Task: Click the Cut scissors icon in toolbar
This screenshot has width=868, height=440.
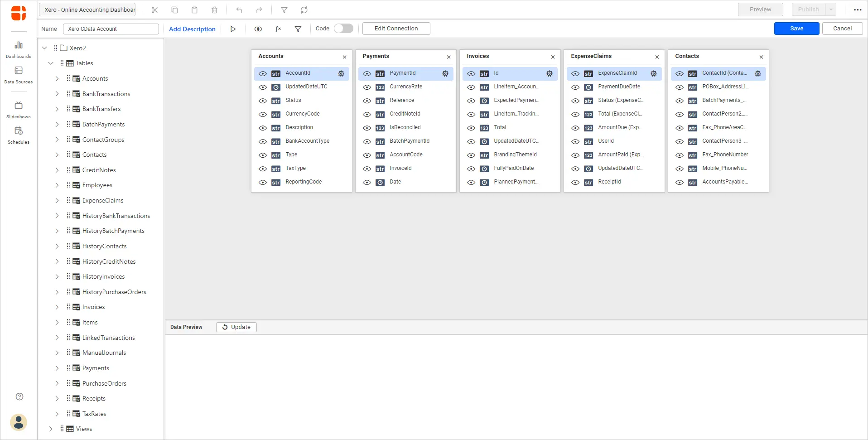Action: click(x=154, y=10)
